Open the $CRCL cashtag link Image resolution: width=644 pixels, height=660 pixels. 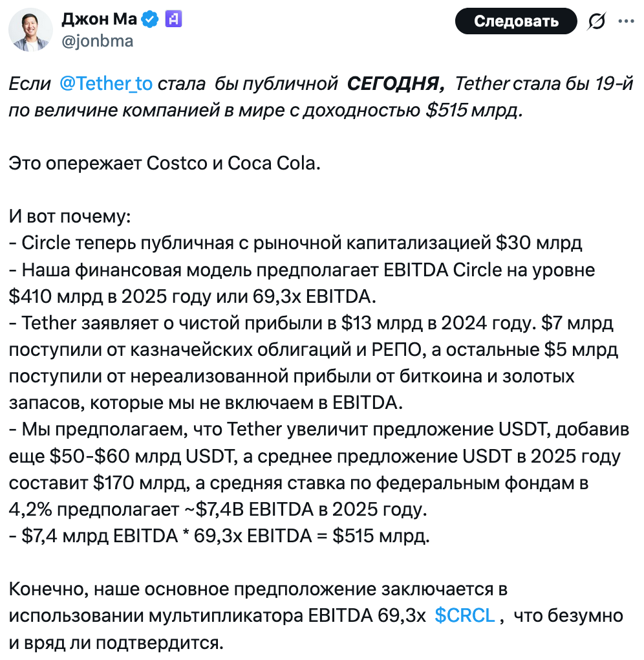click(x=465, y=615)
